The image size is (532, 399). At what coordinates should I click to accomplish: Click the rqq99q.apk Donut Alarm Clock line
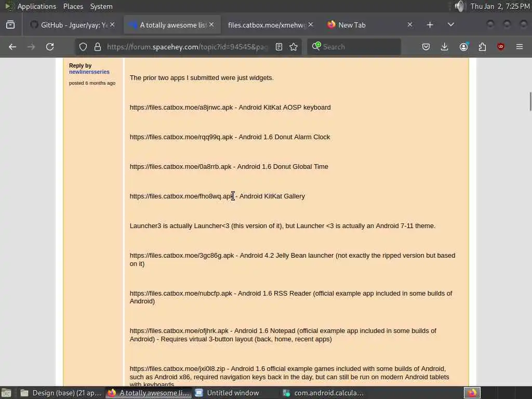pyautogui.click(x=230, y=137)
